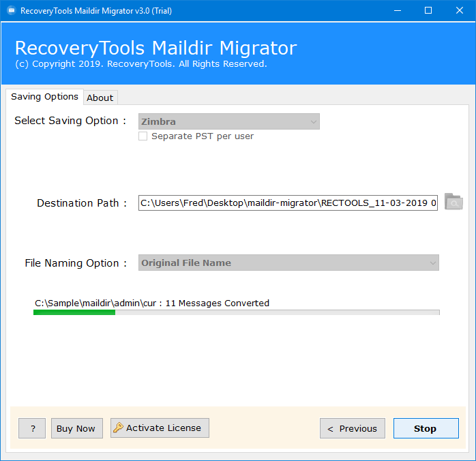Image resolution: width=476 pixels, height=461 pixels.
Task: Switch to the About tab
Action: [100, 98]
